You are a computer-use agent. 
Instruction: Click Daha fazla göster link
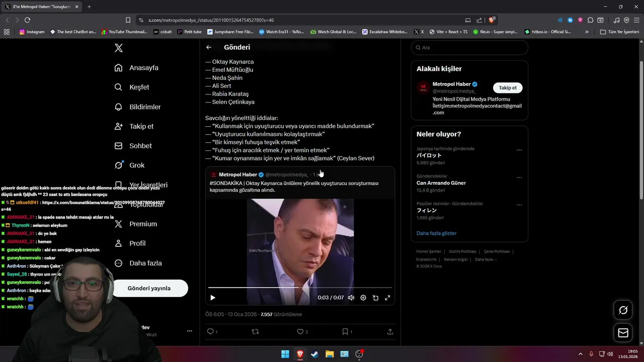point(436,233)
